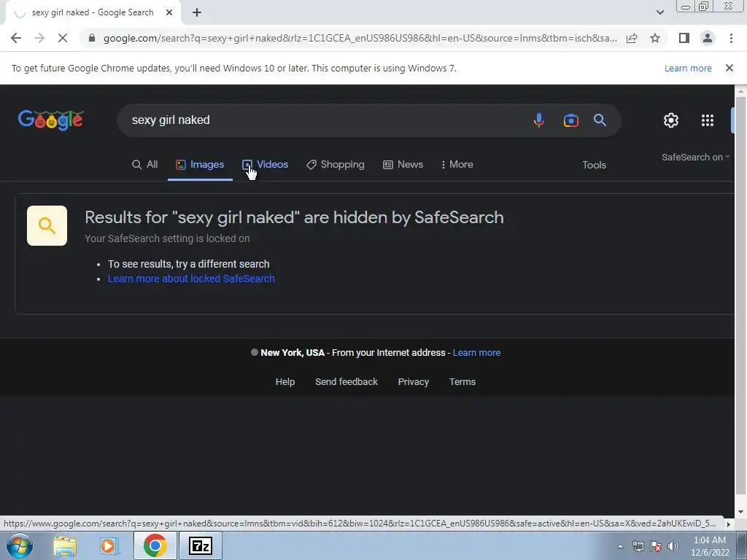Switch to the News tab

coord(403,164)
